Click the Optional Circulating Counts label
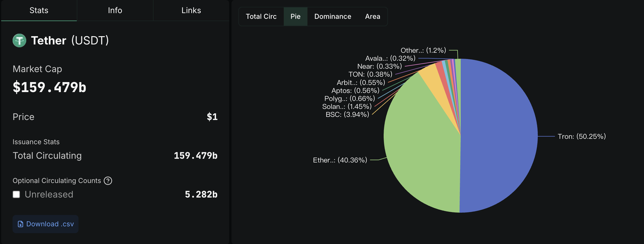 (x=57, y=181)
